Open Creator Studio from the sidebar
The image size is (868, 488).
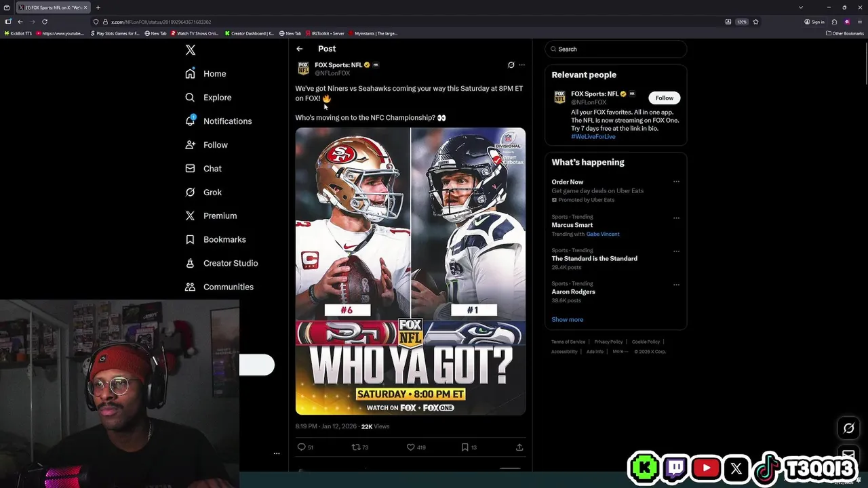click(x=221, y=264)
